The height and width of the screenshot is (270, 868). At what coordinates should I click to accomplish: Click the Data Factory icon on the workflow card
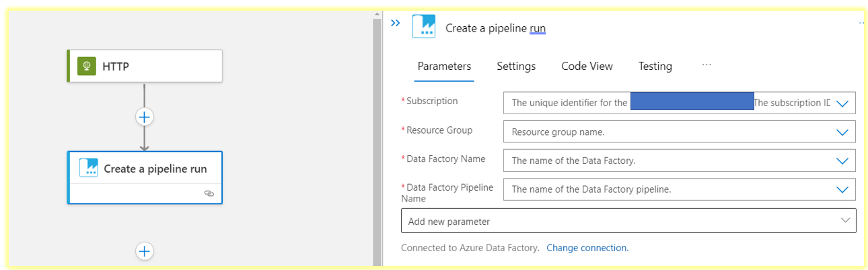point(89,168)
